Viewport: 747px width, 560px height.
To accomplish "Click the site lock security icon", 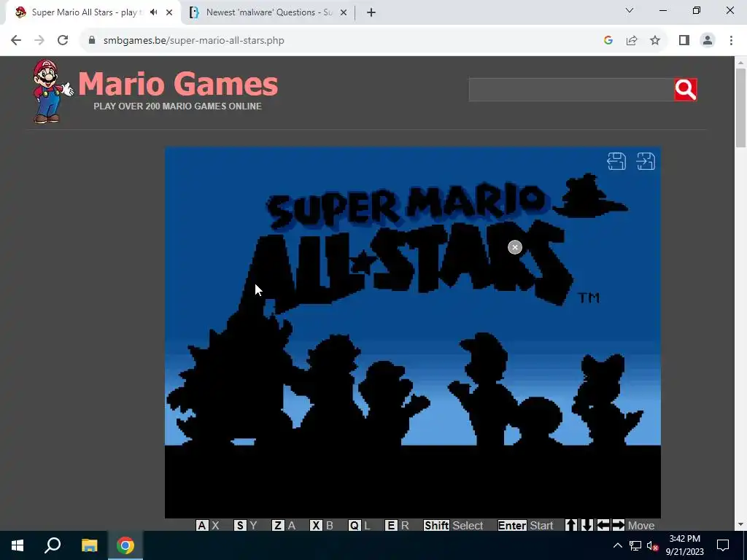I will pos(92,41).
